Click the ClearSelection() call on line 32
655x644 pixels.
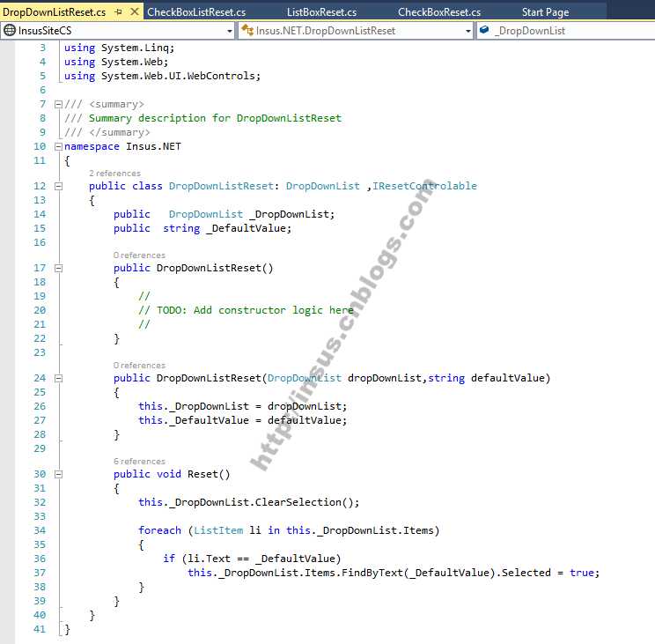pyautogui.click(x=305, y=502)
